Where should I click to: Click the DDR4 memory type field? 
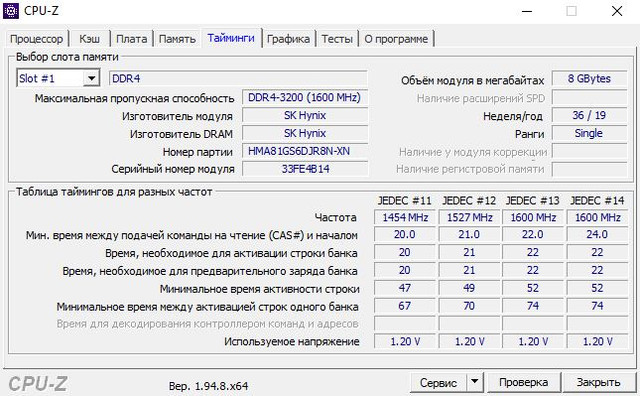pos(238,78)
